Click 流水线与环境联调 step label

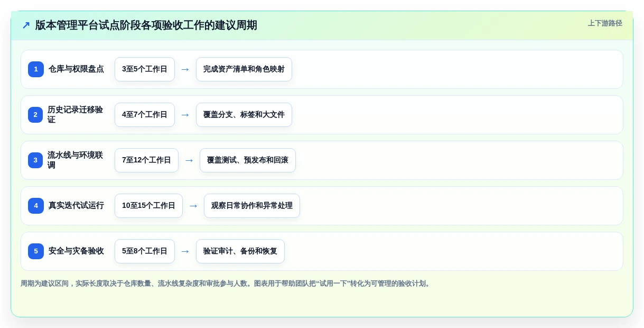pyautogui.click(x=75, y=160)
